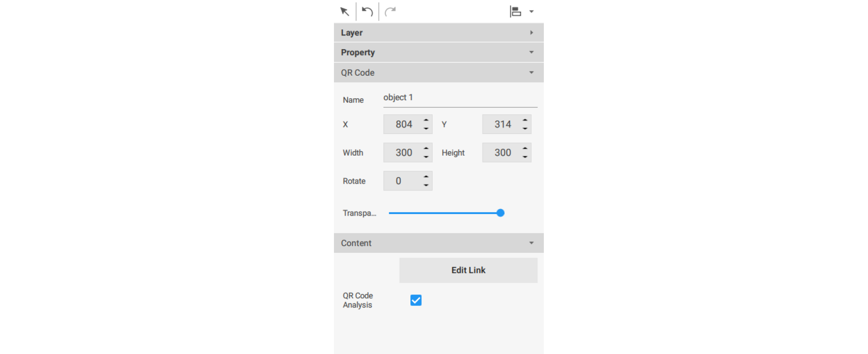Decrease the Height value
The height and width of the screenshot is (354, 868).
(x=525, y=157)
